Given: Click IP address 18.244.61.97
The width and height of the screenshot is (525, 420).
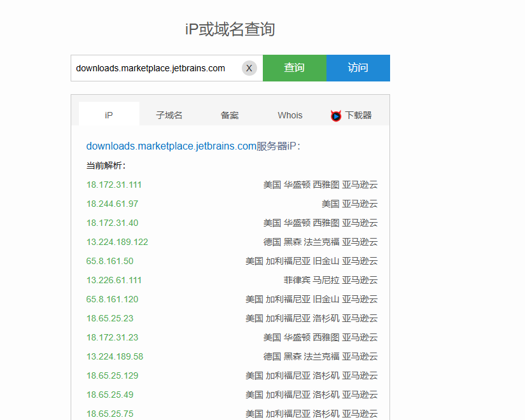Looking at the screenshot, I should pyautogui.click(x=112, y=204).
